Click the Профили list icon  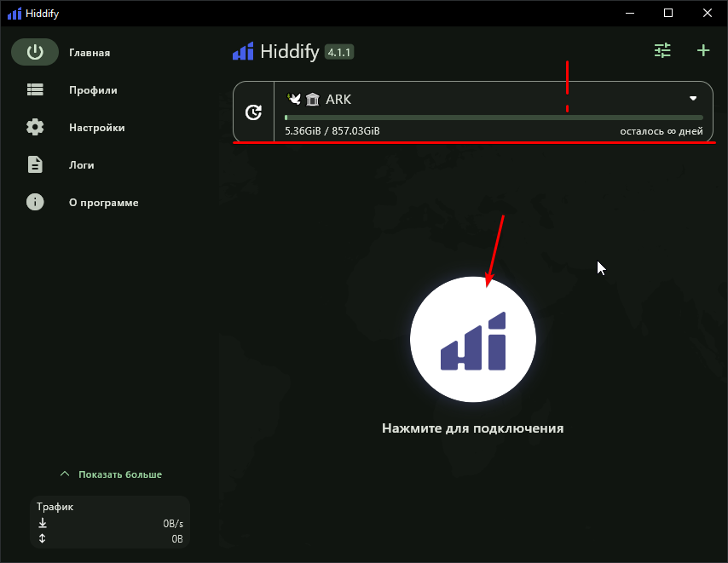click(x=35, y=89)
